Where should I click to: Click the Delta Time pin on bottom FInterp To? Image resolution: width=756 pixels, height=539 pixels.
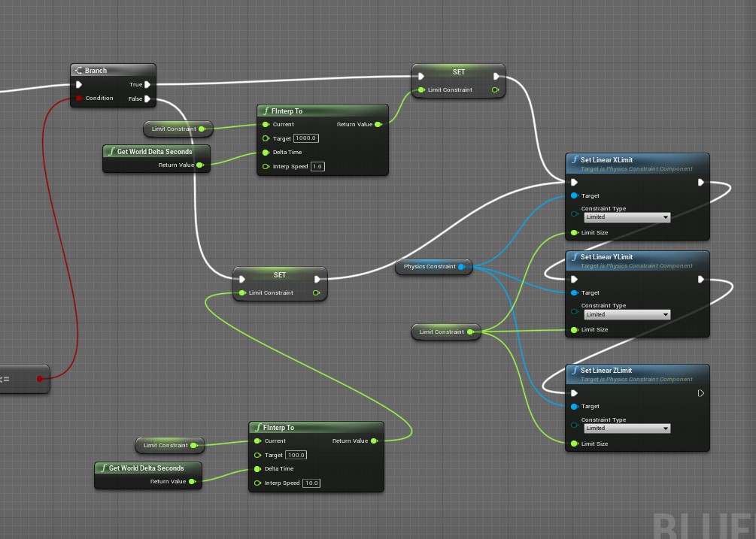[x=257, y=469]
